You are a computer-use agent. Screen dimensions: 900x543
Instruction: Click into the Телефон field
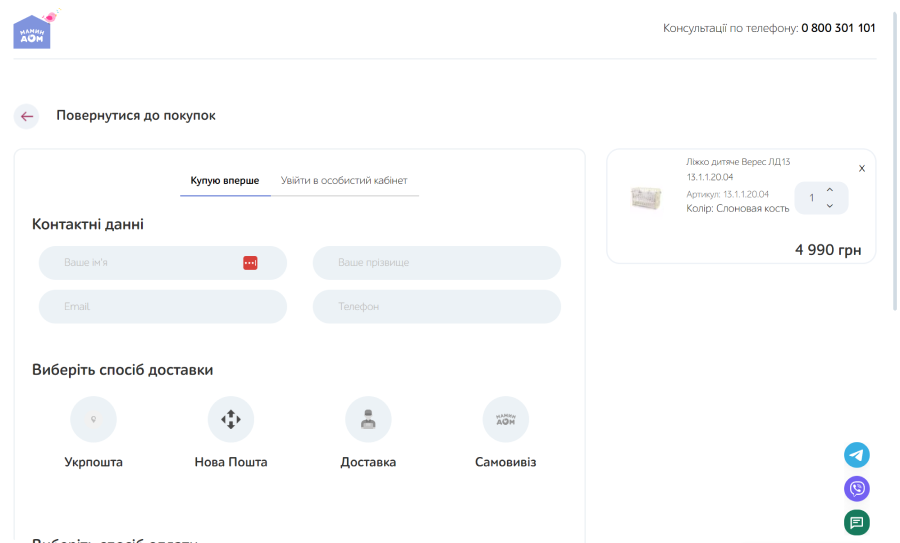point(436,307)
